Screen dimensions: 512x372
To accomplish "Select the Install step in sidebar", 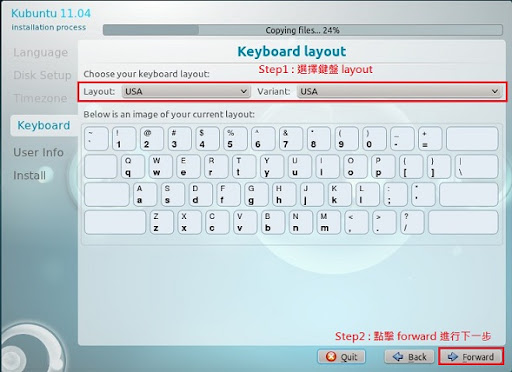I will (x=29, y=175).
